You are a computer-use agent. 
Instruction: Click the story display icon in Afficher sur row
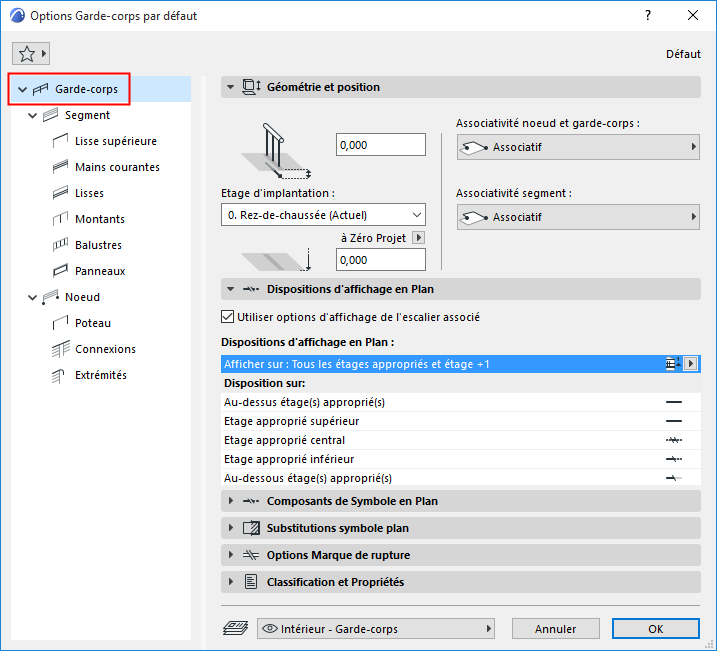pyautogui.click(x=673, y=364)
